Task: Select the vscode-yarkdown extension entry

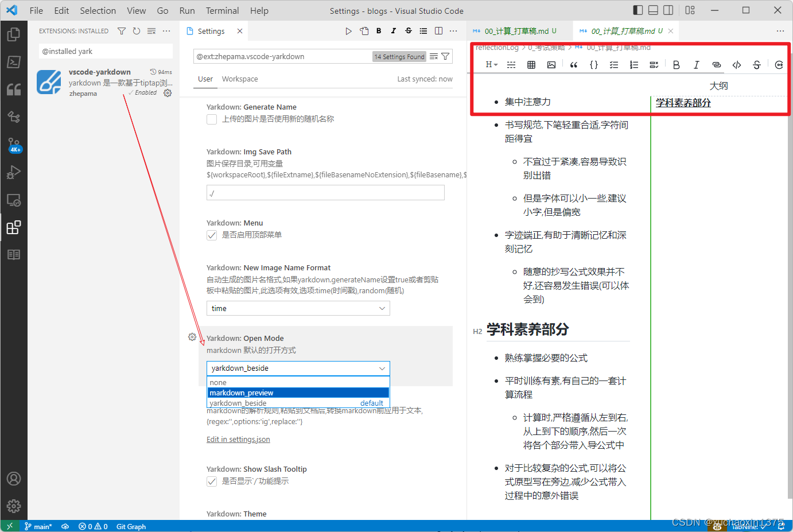Action: 104,83
